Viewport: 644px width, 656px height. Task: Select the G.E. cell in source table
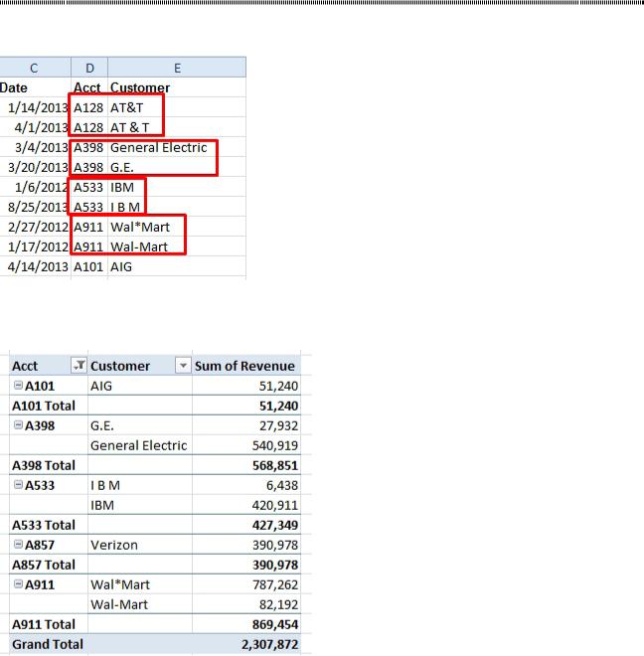(177, 167)
